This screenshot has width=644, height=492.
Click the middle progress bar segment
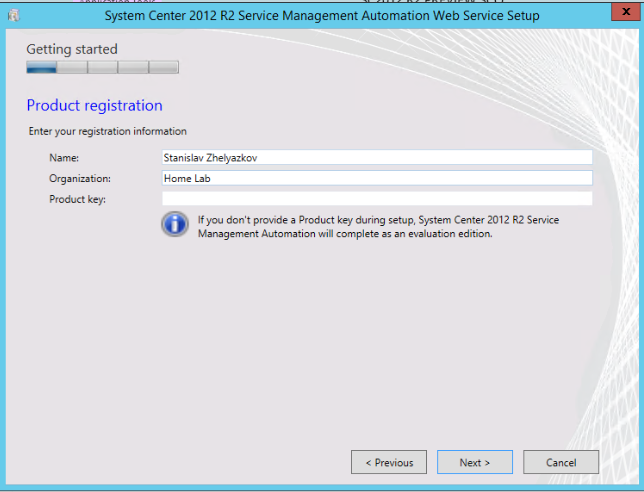102,68
